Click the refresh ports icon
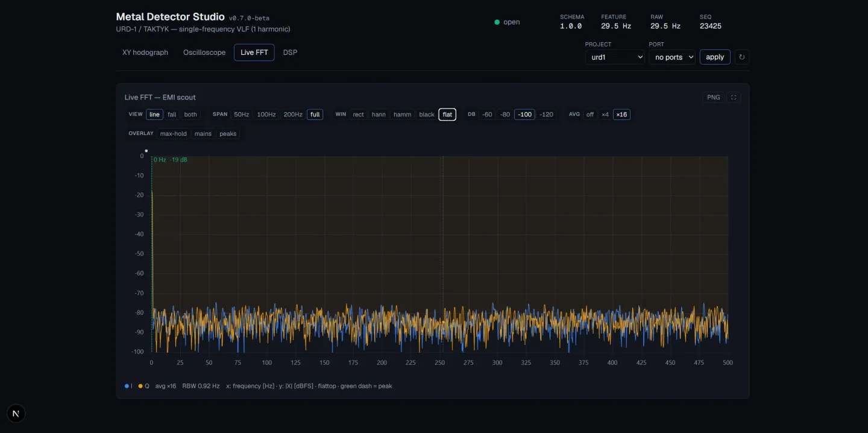The height and width of the screenshot is (433, 868). click(742, 57)
